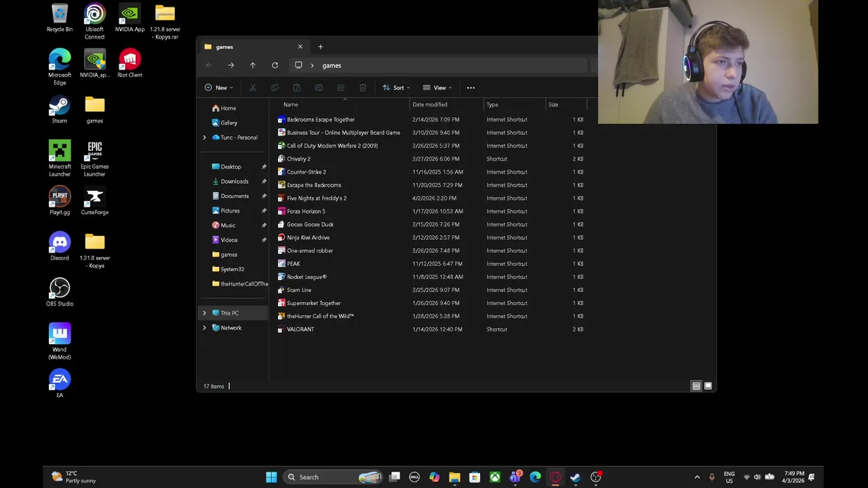Open the Windows Start menu
This screenshot has height=488, width=868.
(x=271, y=477)
